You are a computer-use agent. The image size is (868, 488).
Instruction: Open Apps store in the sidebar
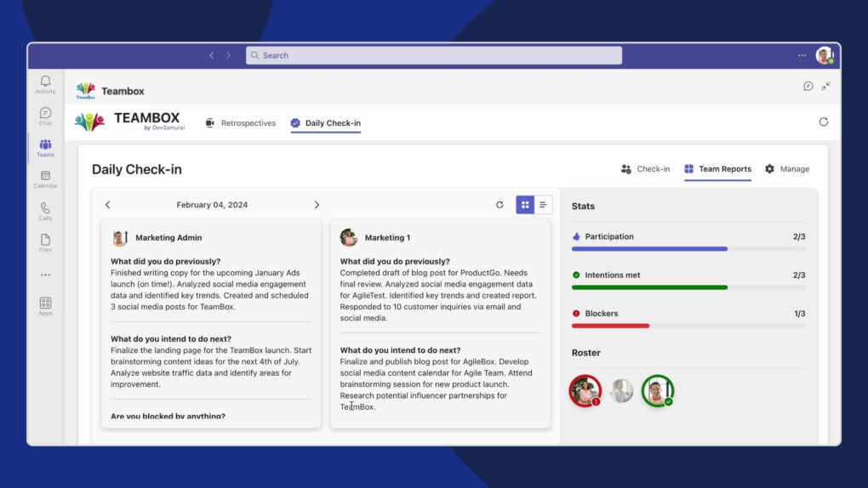[45, 306]
